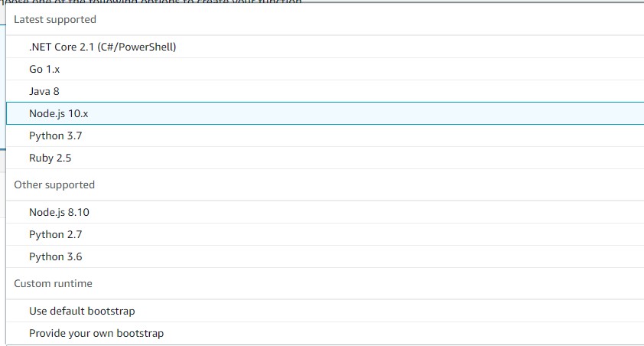Select .NET Core 2.1 (C#/PowerShell) runtime

(x=102, y=47)
